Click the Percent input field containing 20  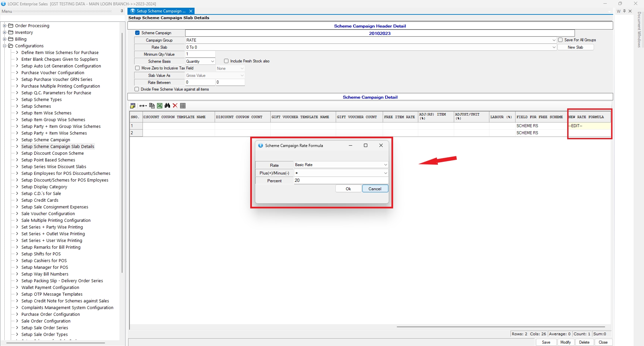[340, 181]
